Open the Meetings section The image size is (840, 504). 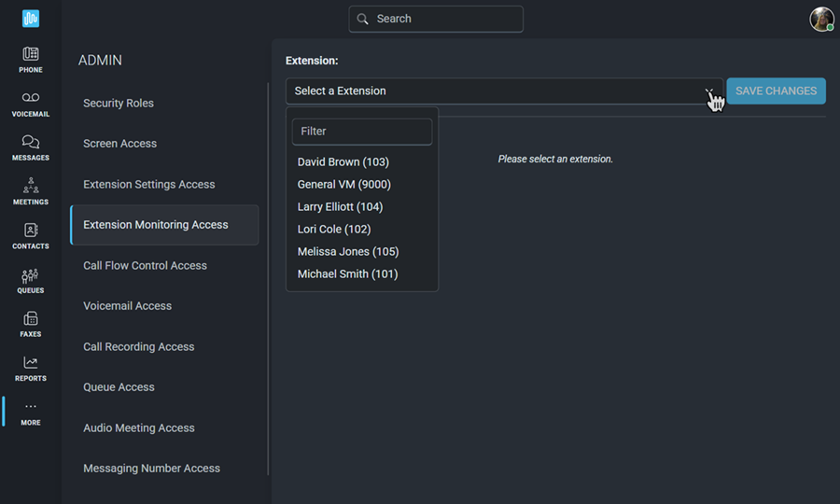(31, 191)
